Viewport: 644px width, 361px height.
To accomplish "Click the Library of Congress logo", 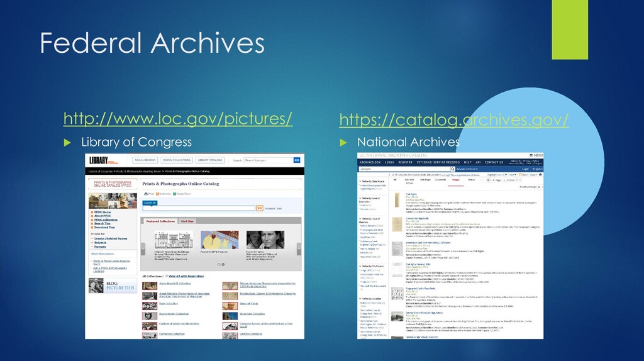I will 104,160.
